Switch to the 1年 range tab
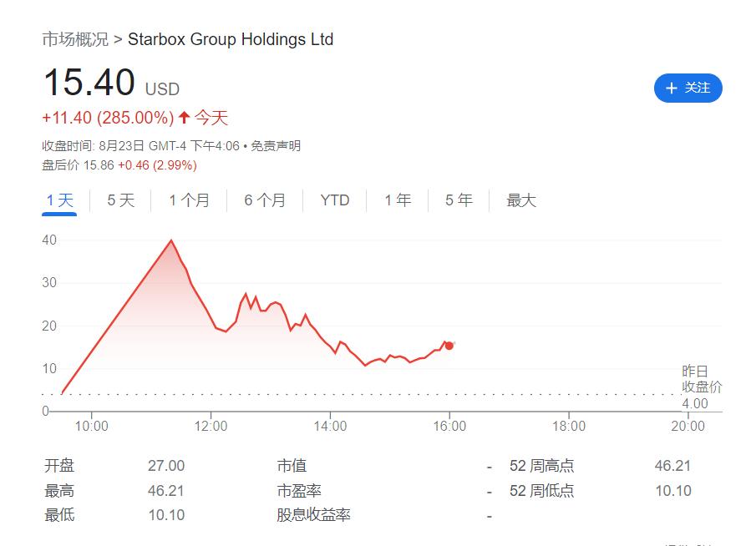Viewport: 756px width, 546px height. [x=398, y=200]
